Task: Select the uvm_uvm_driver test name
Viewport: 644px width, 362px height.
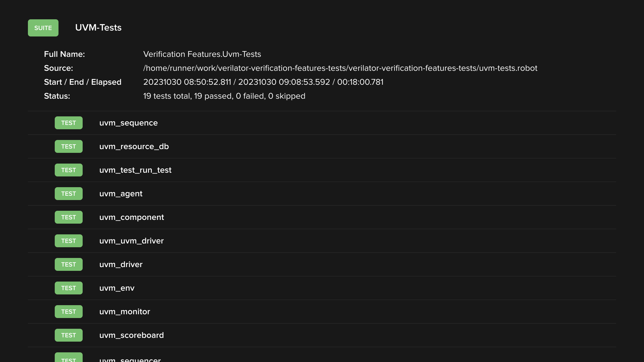Action: click(131, 241)
